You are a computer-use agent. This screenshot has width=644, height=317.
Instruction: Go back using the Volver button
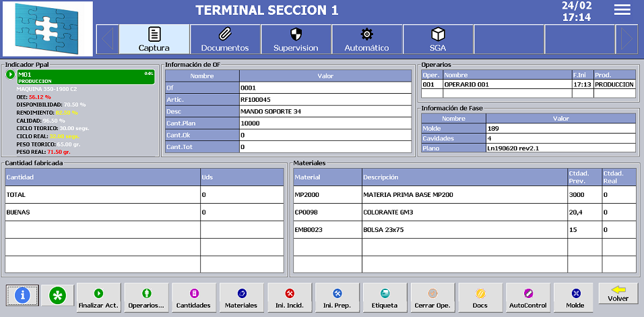click(618, 293)
